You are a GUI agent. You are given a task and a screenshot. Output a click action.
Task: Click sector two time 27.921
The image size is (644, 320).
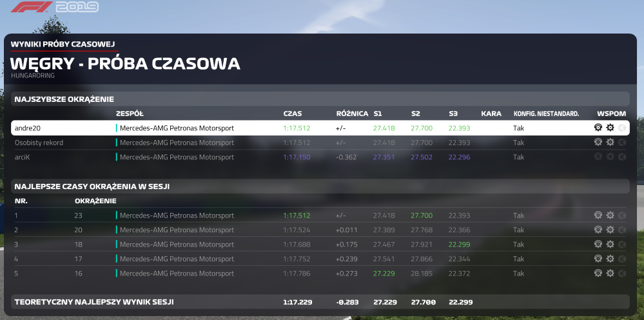(x=422, y=245)
